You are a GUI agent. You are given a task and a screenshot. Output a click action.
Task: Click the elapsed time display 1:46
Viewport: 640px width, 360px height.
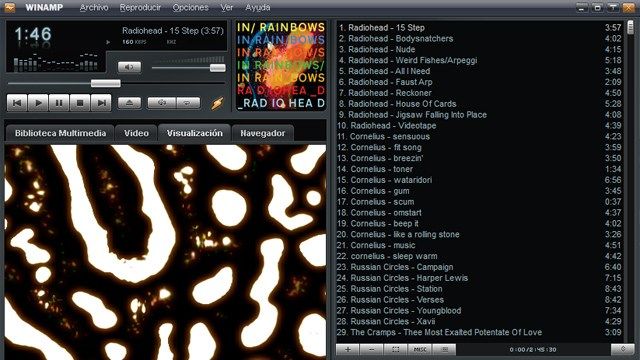tap(33, 34)
